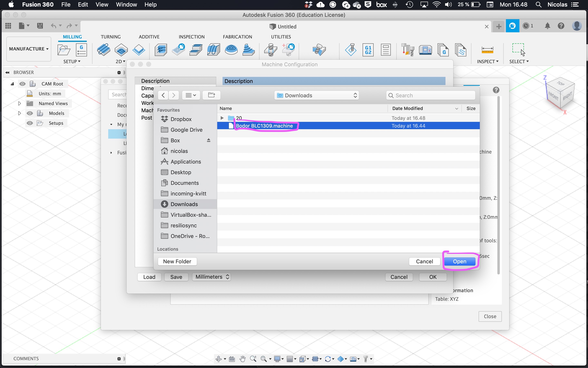
Task: Switch to the FABRICATION tab
Action: point(237,37)
